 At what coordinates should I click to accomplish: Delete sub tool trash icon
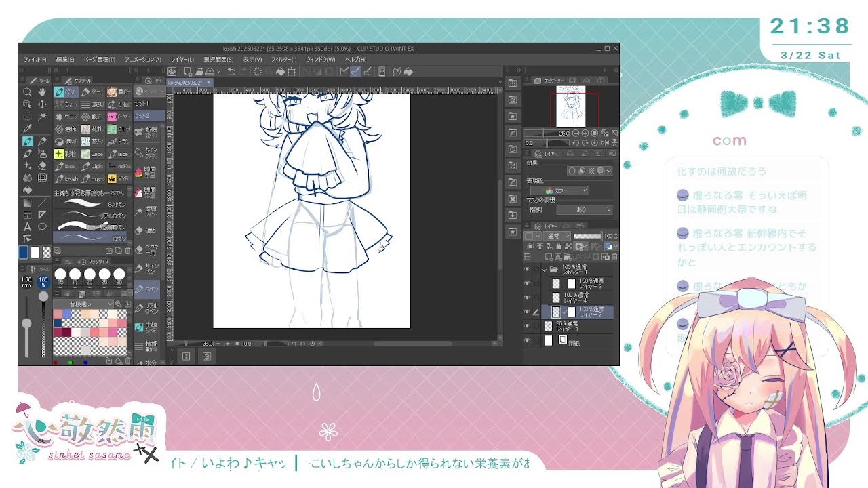click(x=127, y=251)
